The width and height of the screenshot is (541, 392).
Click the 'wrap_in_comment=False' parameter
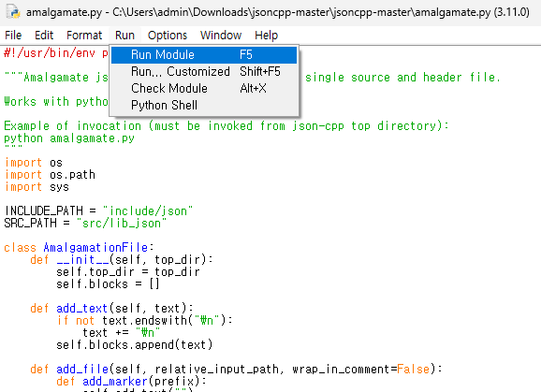[361, 370]
